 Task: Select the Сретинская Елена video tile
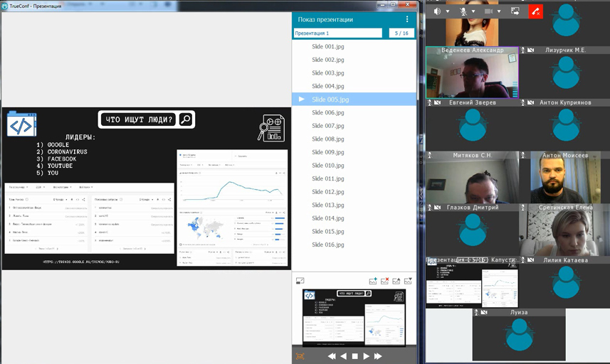point(565,230)
